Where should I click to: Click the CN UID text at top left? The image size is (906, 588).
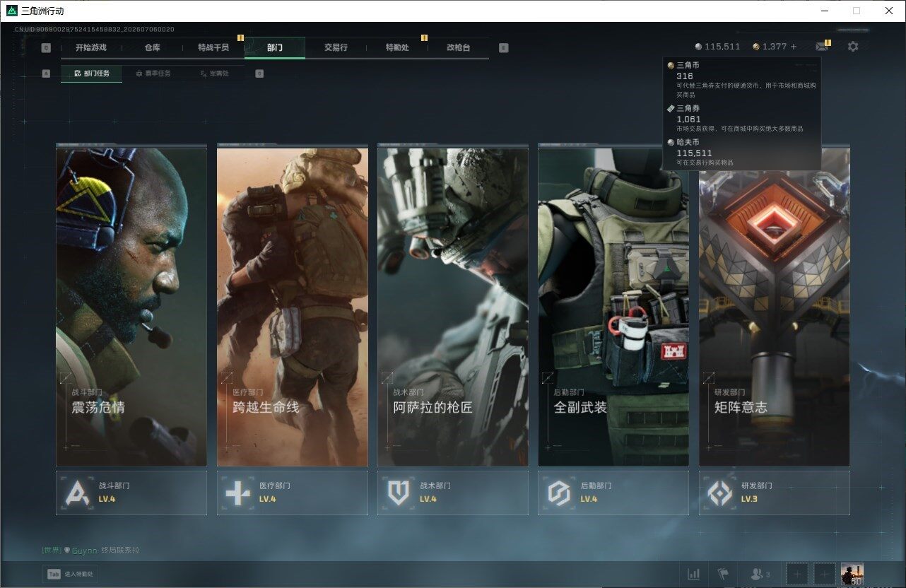[x=94, y=29]
